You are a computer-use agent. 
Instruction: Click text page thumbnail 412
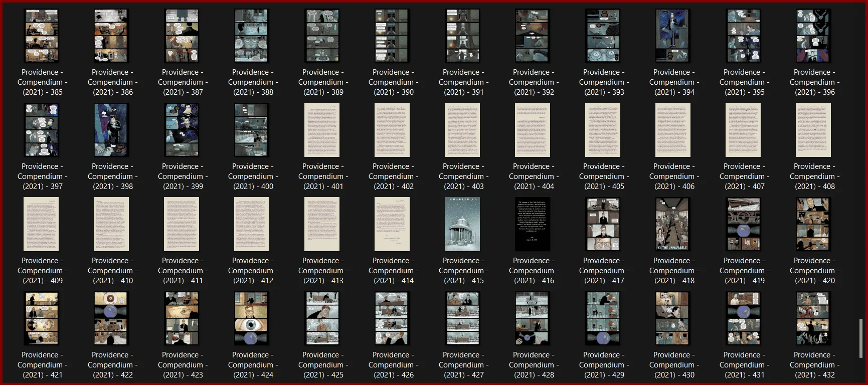(252, 224)
